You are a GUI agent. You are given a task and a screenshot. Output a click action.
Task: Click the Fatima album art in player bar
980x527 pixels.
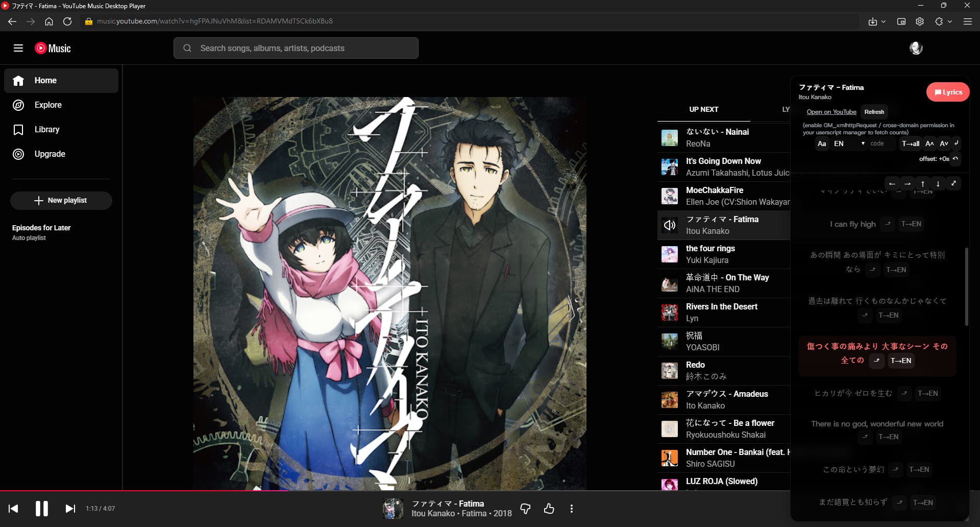(393, 509)
